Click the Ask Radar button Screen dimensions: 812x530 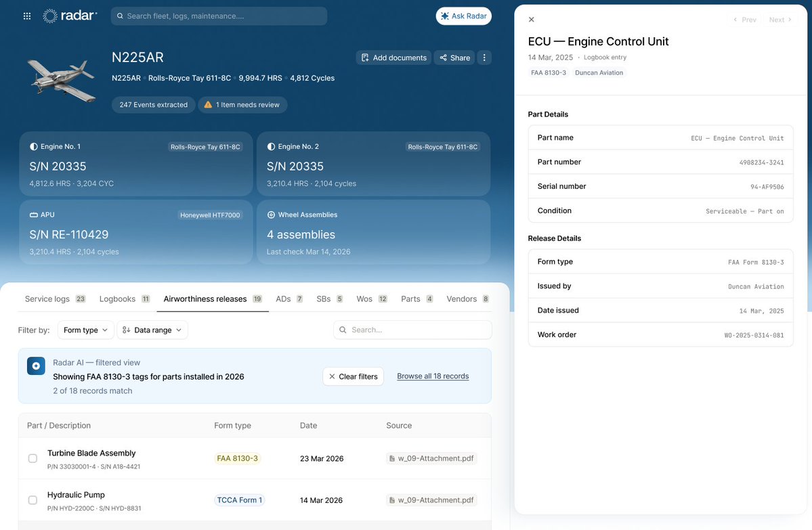(x=463, y=16)
